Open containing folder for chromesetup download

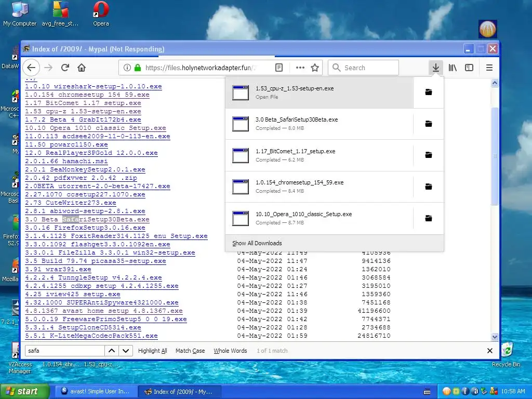[429, 187]
